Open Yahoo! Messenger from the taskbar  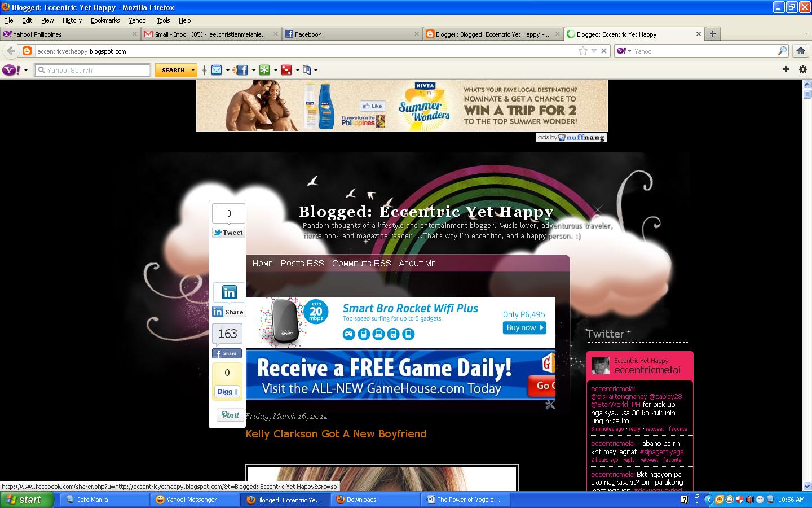[x=195, y=500]
